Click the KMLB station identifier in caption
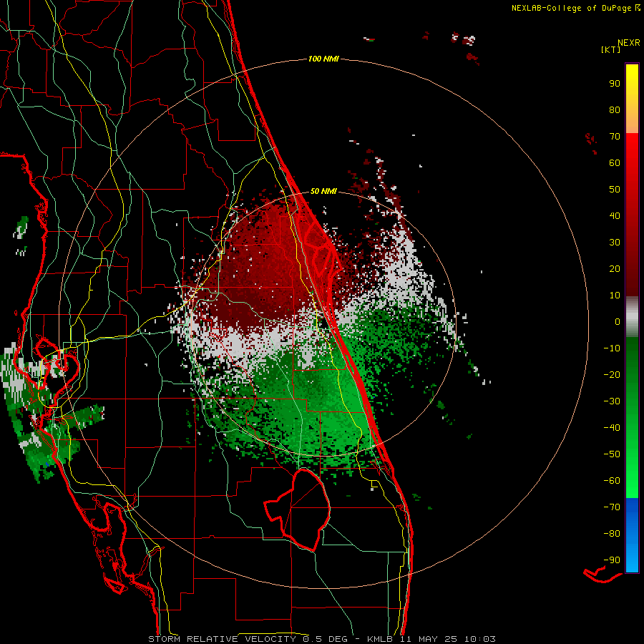644x644 pixels. coord(380,639)
